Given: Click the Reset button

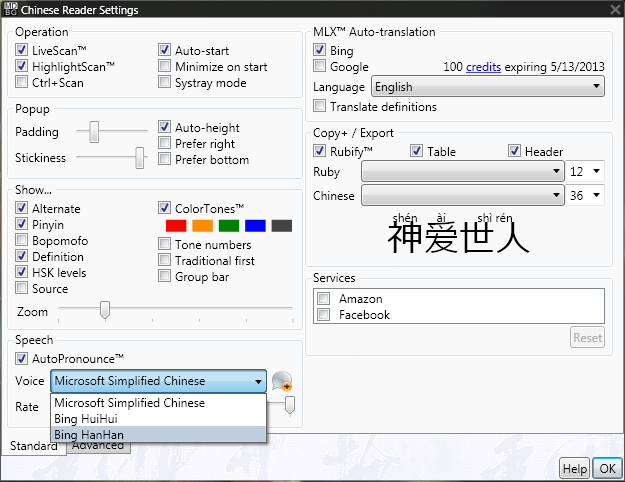Looking at the screenshot, I should [587, 337].
